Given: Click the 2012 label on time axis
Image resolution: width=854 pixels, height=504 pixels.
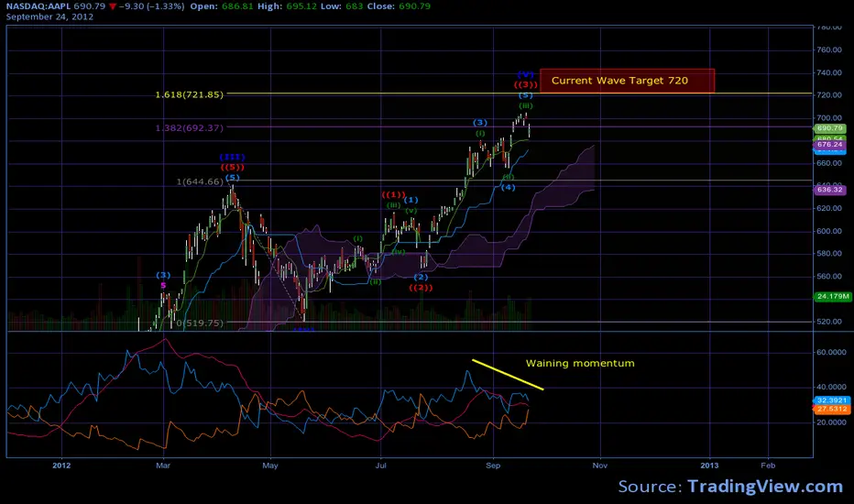Looking at the screenshot, I should click(x=61, y=466).
